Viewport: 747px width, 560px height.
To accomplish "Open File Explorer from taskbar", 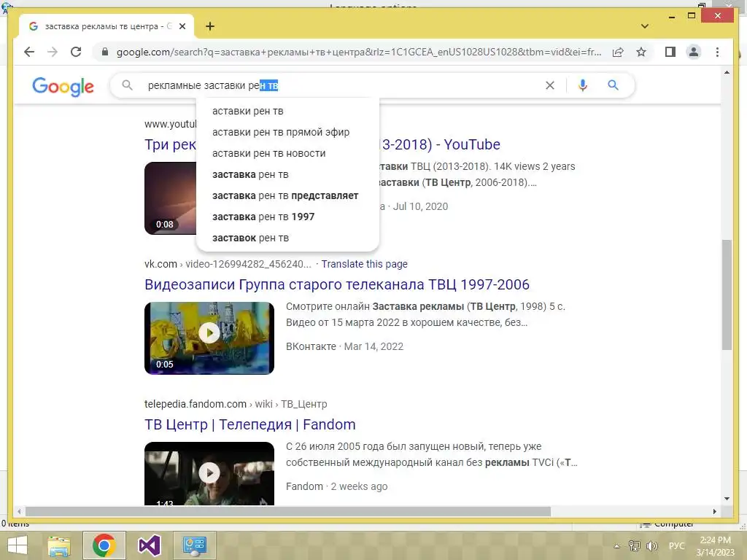I will 59,545.
